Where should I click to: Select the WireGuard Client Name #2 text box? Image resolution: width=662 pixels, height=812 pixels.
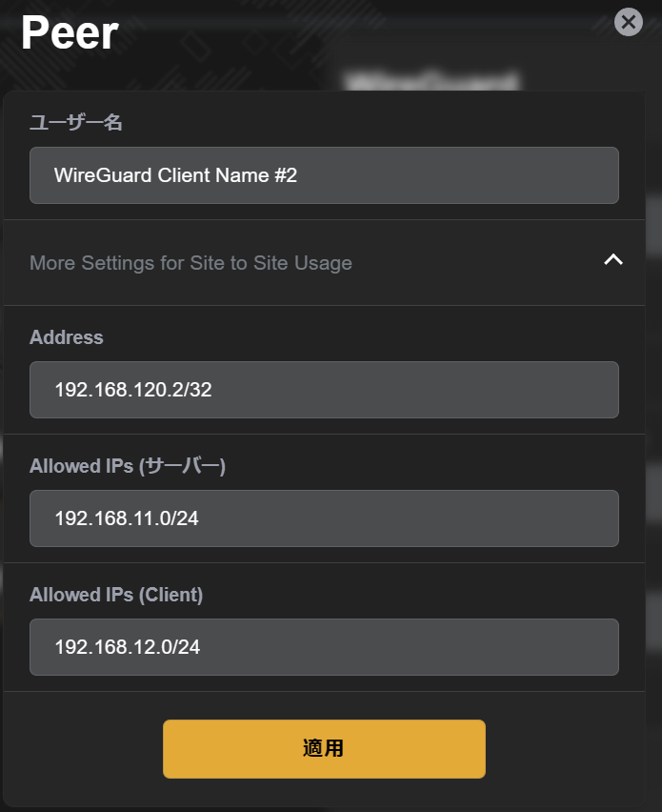(x=324, y=175)
